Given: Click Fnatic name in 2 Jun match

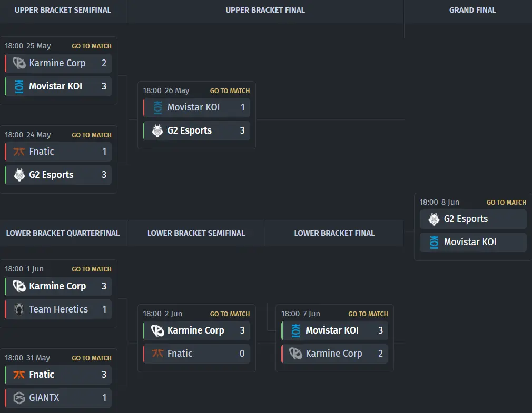Looking at the screenshot, I should (180, 354).
